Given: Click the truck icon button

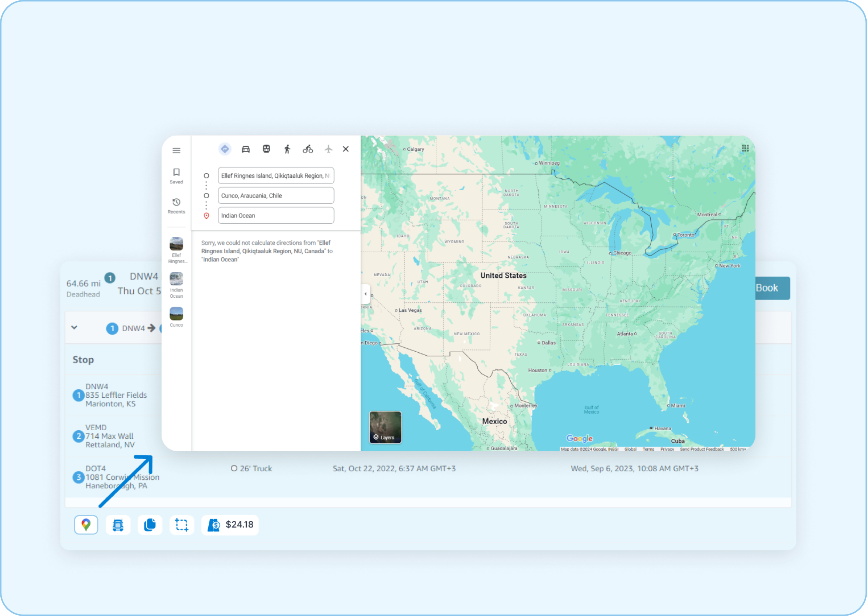Looking at the screenshot, I should click(118, 525).
